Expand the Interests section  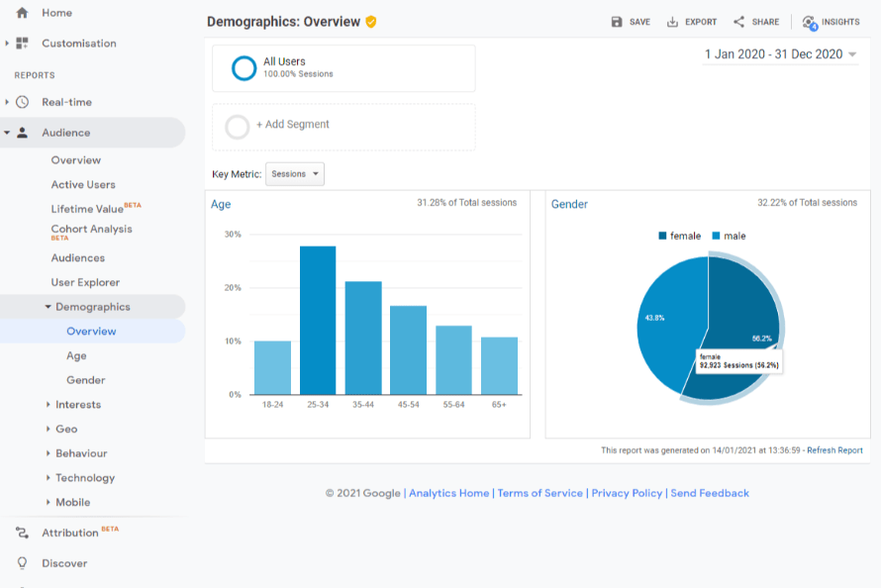coord(77,404)
